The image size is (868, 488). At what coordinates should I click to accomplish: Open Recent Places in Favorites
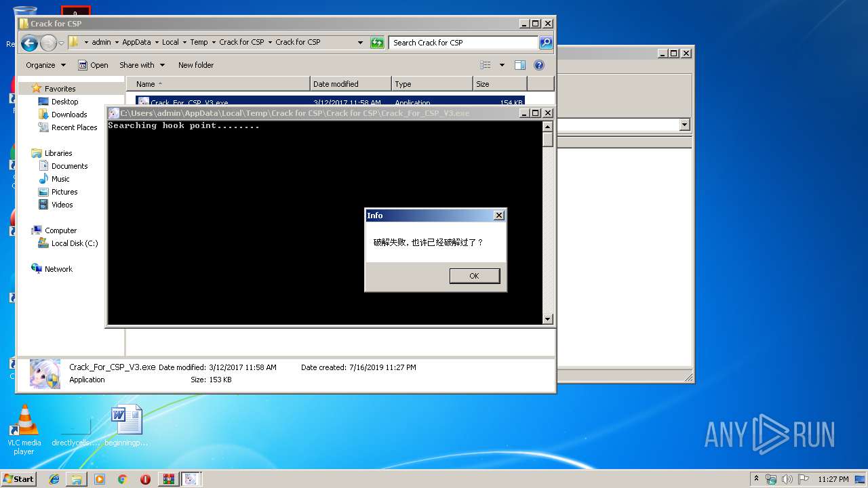pos(74,127)
